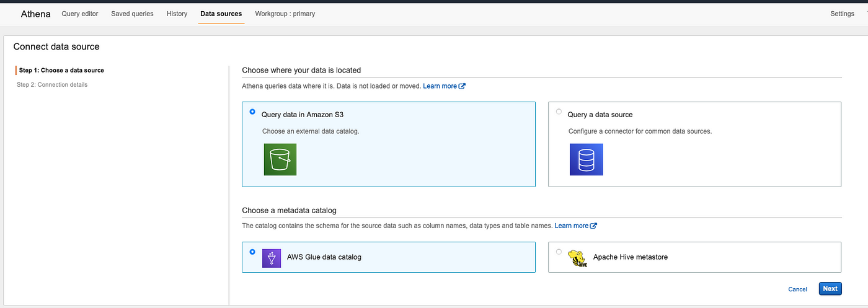Click Learn more about data location

(444, 86)
